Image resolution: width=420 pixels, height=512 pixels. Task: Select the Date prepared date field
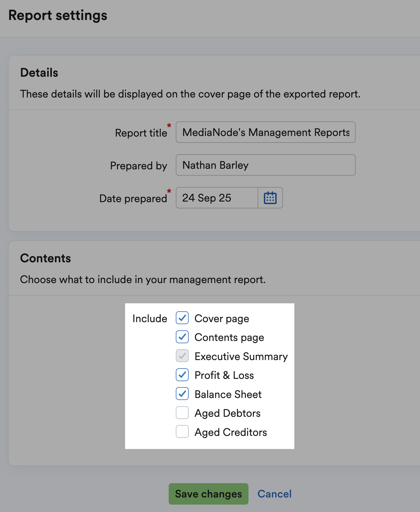(217, 198)
